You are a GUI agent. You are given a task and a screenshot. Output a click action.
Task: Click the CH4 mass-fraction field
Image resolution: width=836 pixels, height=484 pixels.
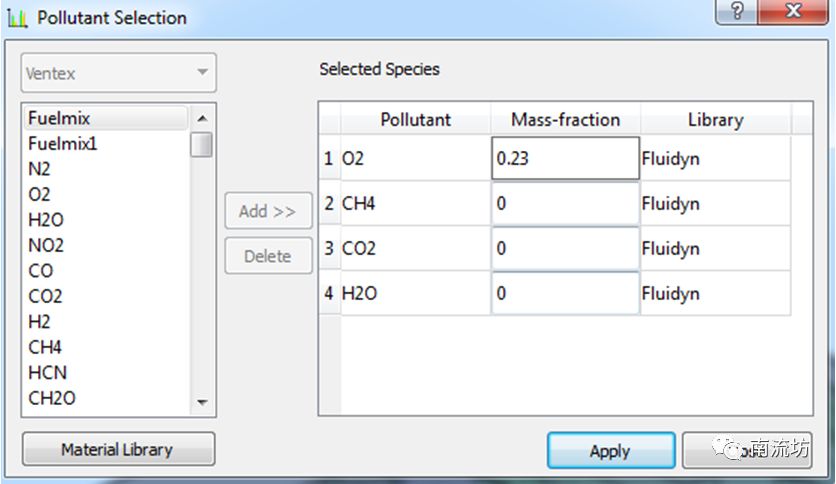click(x=565, y=204)
